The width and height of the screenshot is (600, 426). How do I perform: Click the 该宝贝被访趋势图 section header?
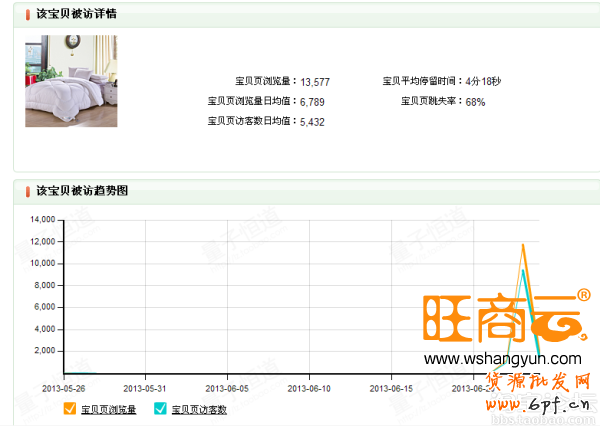click(82, 190)
